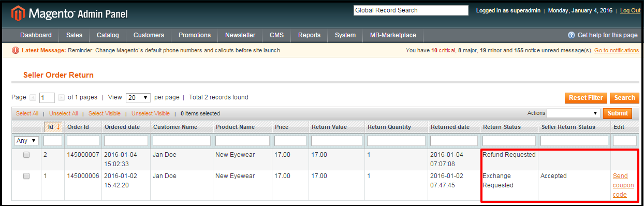Open the Sales menu
644x206 pixels.
coord(74,35)
